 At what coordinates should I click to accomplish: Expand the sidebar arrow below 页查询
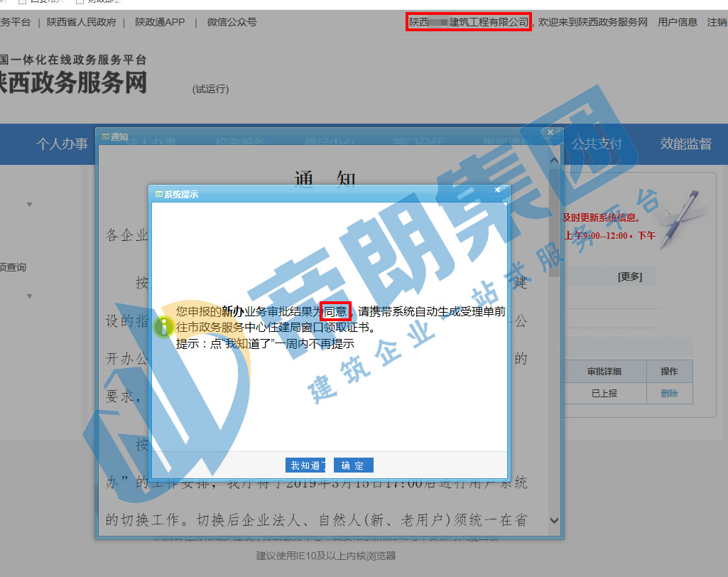coord(29,296)
